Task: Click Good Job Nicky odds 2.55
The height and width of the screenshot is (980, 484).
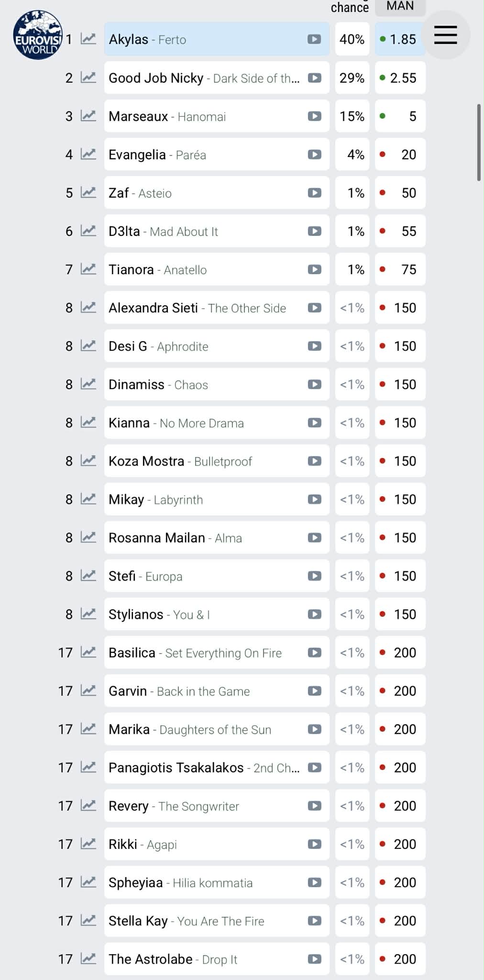Action: 400,78
